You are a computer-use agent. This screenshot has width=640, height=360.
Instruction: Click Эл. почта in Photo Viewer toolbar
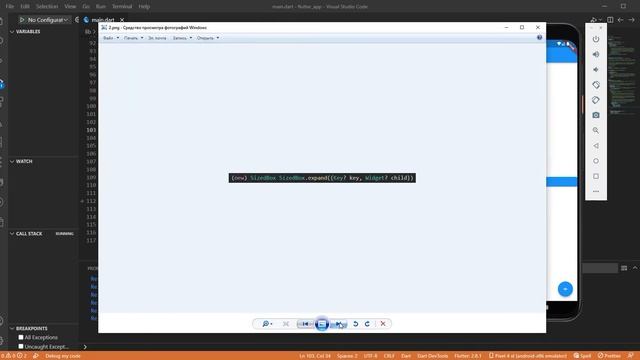coord(157,38)
